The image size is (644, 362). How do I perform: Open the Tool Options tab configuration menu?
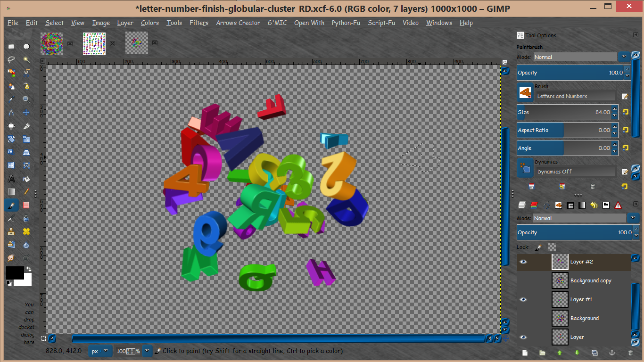[636, 35]
